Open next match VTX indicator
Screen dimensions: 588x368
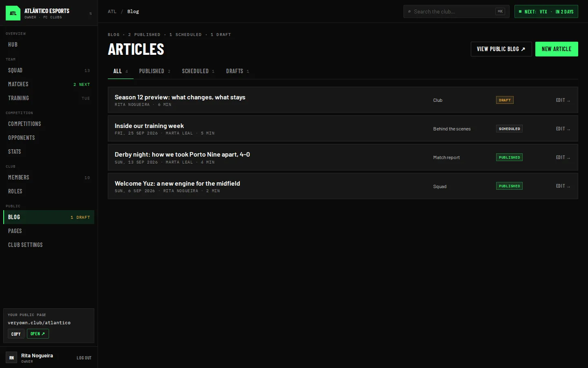[x=546, y=11]
